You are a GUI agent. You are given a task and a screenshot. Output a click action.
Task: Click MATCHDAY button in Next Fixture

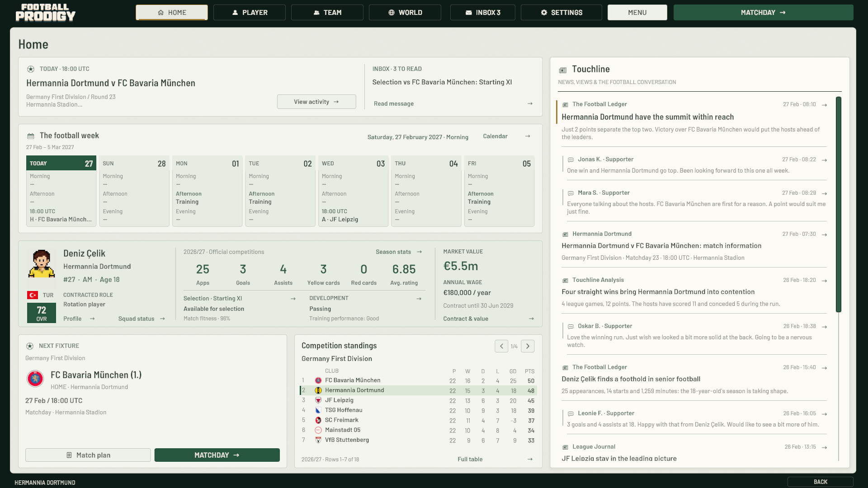tap(217, 455)
